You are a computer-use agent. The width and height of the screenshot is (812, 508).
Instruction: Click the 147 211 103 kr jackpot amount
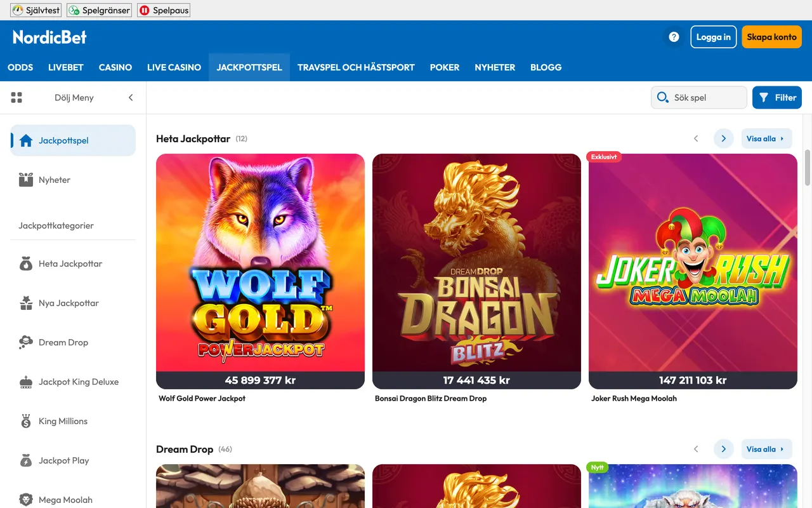coord(693,380)
